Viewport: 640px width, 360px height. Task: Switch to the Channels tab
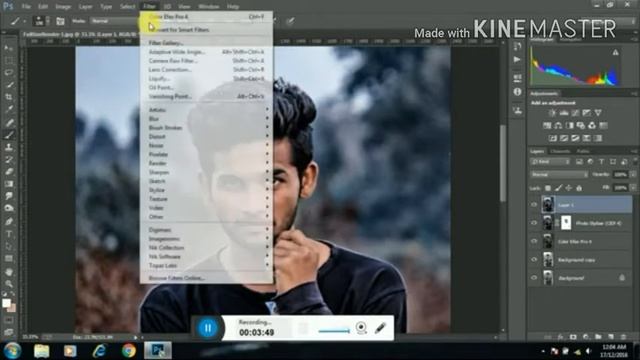(x=560, y=151)
